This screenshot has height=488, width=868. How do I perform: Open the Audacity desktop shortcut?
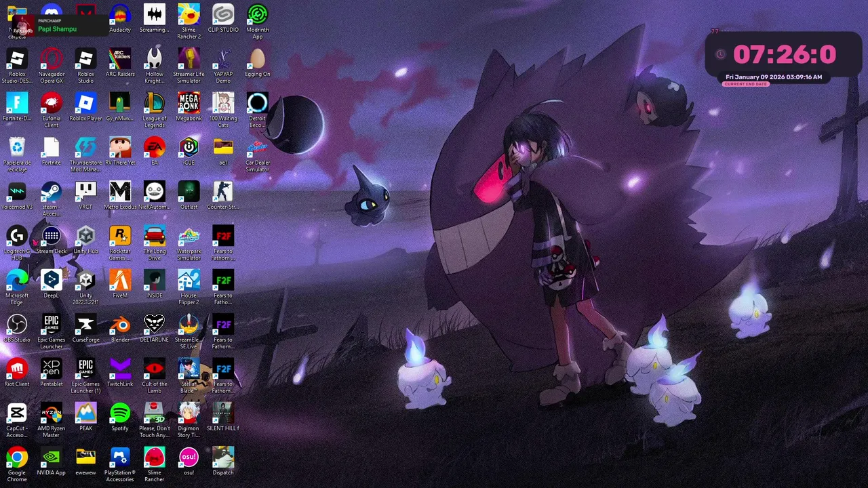[120, 14]
